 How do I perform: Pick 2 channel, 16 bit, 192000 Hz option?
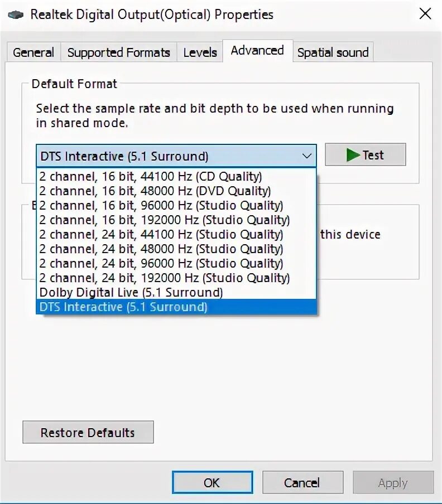(x=176, y=220)
